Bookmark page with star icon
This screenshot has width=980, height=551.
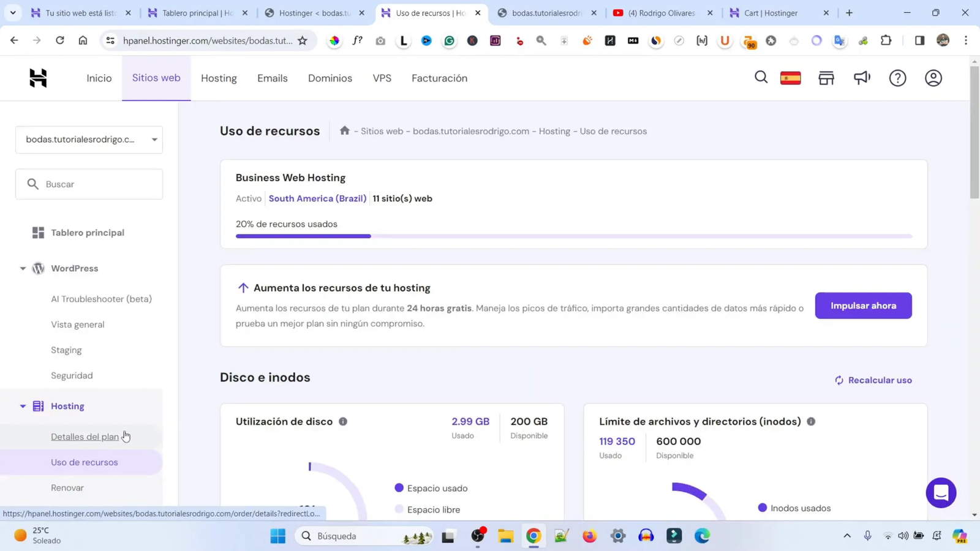(x=303, y=40)
